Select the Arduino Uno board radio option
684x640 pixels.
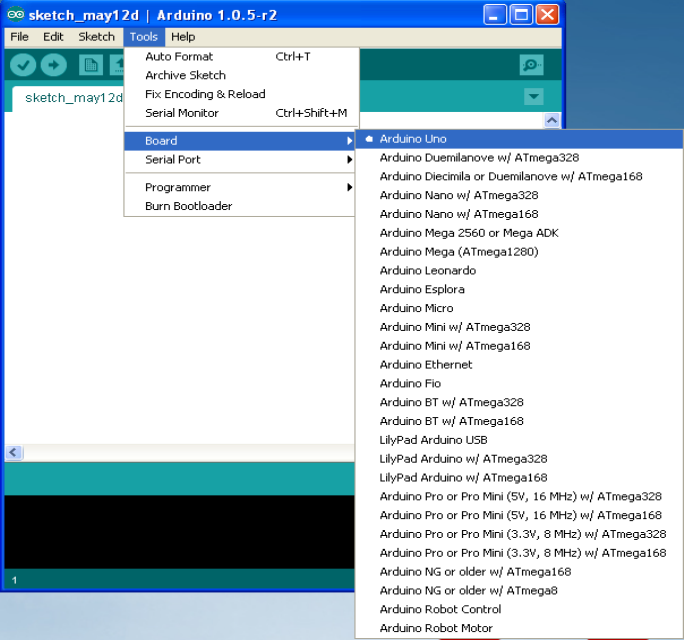pyautogui.click(x=519, y=139)
